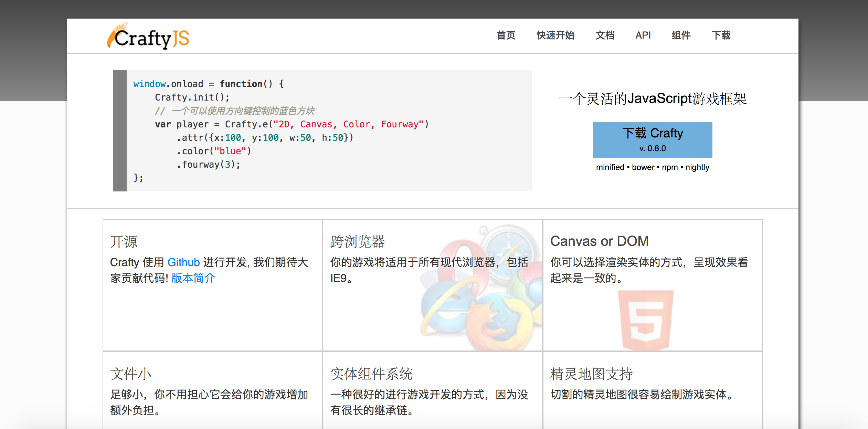The height and width of the screenshot is (429, 868).
Task: Click the 开源 heading
Action: pos(124,241)
